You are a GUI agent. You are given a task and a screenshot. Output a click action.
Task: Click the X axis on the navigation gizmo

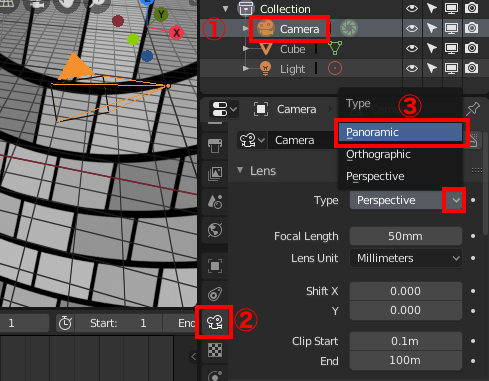point(176,33)
